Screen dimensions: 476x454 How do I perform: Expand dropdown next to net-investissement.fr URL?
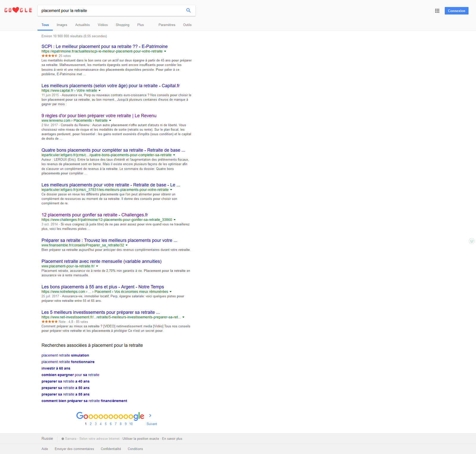[183, 317]
